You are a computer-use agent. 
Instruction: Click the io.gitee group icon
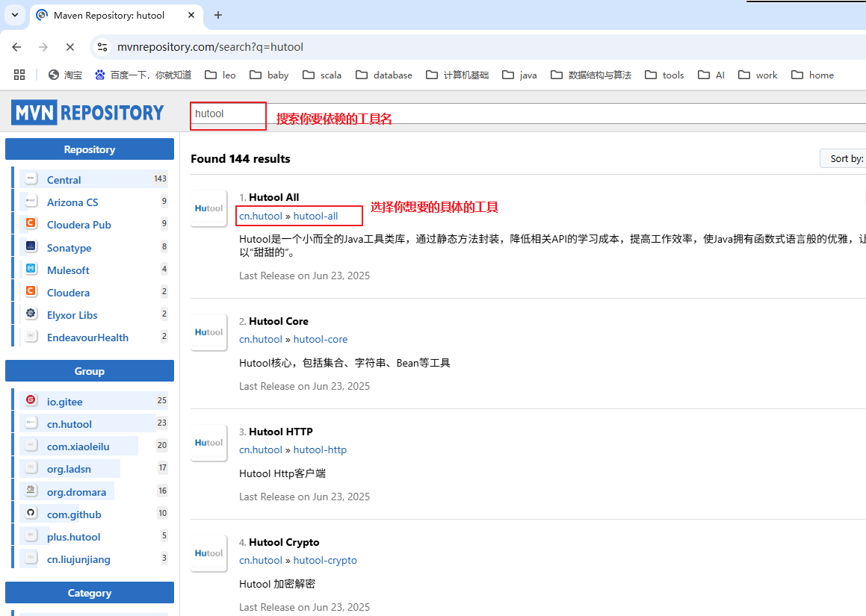click(31, 399)
